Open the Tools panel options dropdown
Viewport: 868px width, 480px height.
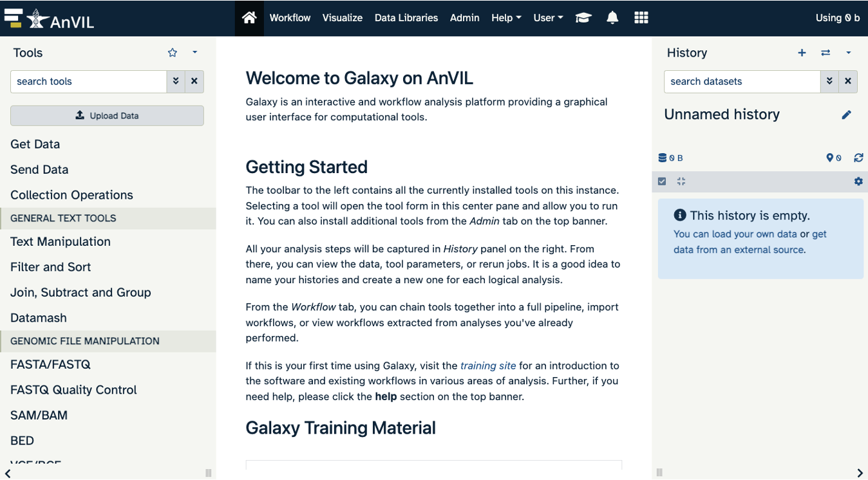(195, 53)
